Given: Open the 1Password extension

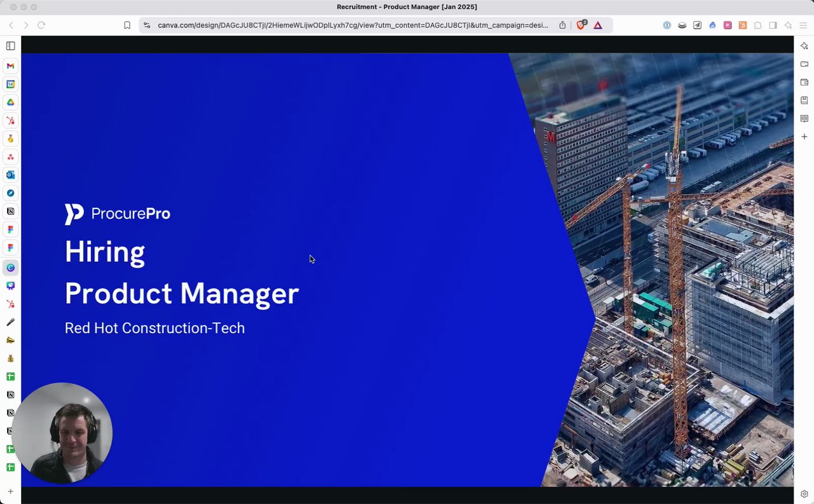Looking at the screenshot, I should click(x=667, y=25).
